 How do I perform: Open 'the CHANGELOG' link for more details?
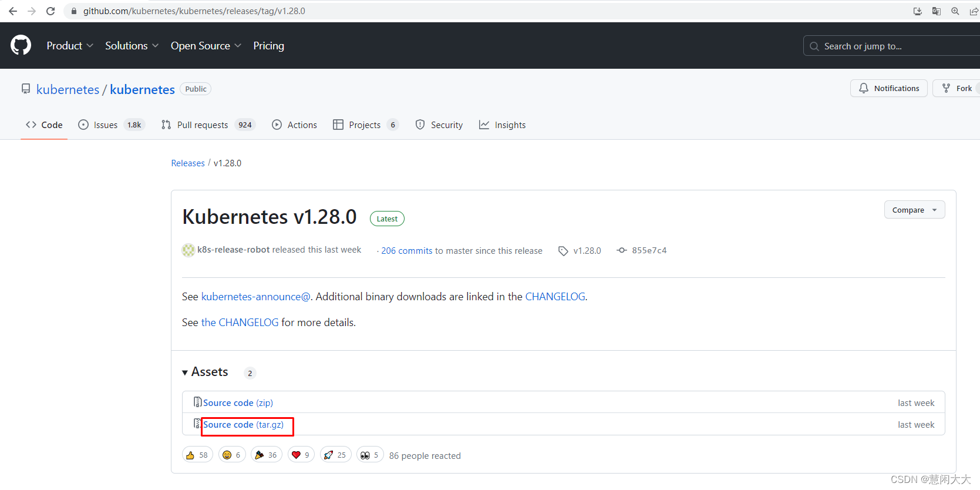[x=240, y=323]
